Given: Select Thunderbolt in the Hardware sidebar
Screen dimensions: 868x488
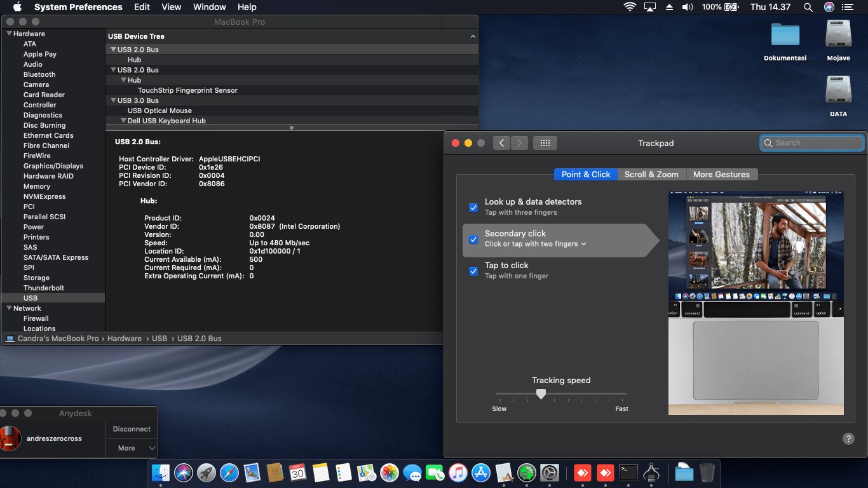Looking at the screenshot, I should click(x=44, y=288).
